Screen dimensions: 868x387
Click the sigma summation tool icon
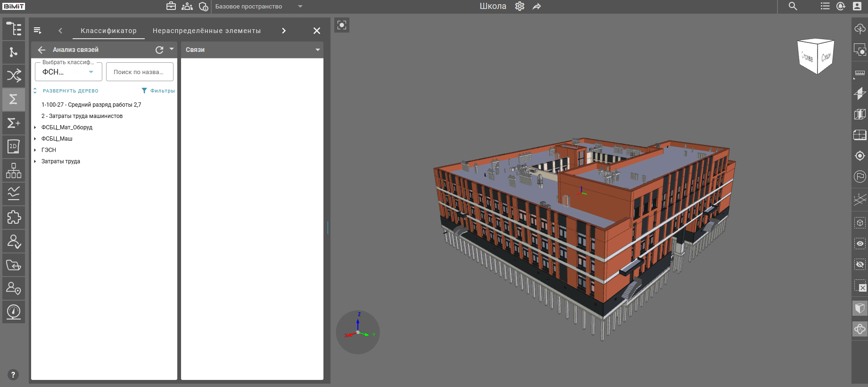click(x=14, y=99)
